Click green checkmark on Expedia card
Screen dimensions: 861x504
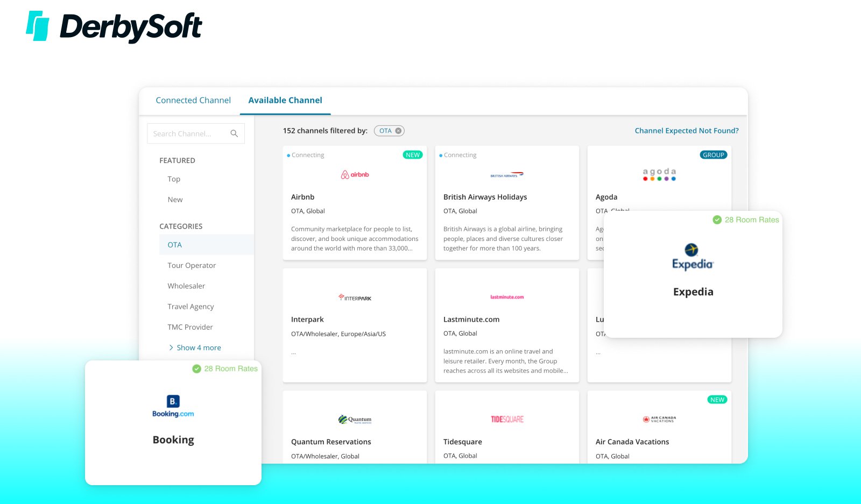pyautogui.click(x=717, y=219)
